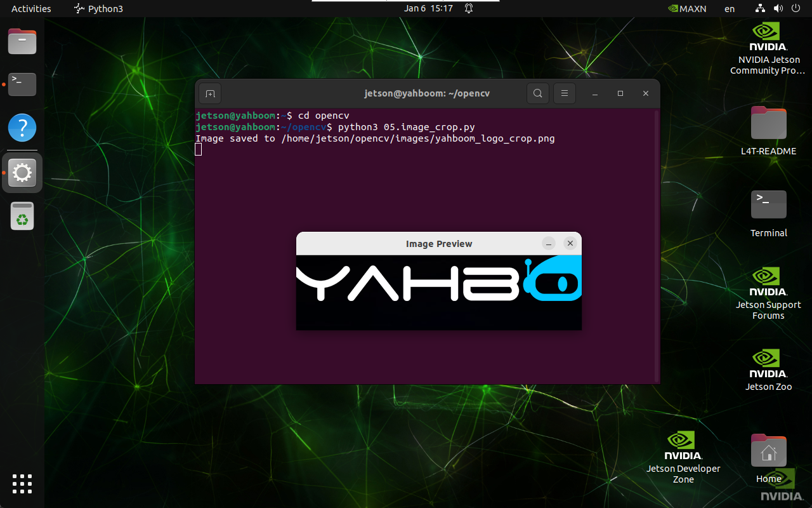
Task: Open the Python3 app menu in the top bar
Action: [x=98, y=8]
